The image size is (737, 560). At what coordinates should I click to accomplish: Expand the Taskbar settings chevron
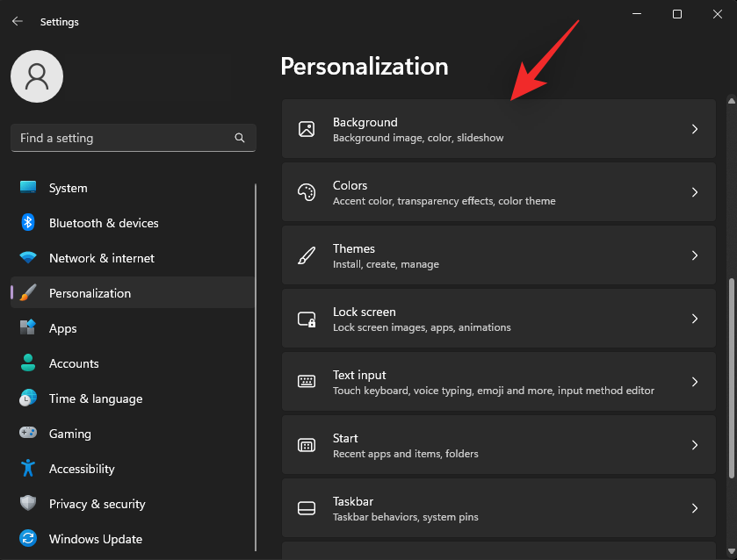(x=694, y=508)
